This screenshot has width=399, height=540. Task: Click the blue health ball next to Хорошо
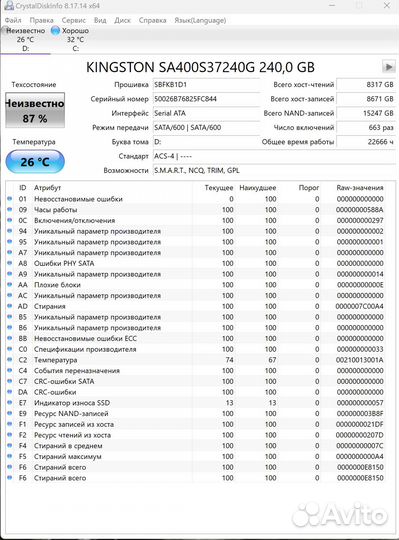click(x=55, y=31)
